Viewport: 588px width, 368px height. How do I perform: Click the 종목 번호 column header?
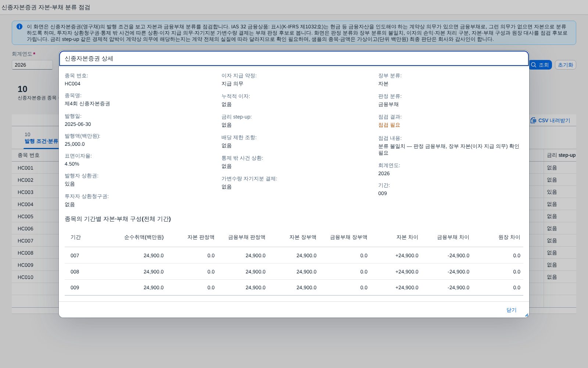[x=29, y=155]
